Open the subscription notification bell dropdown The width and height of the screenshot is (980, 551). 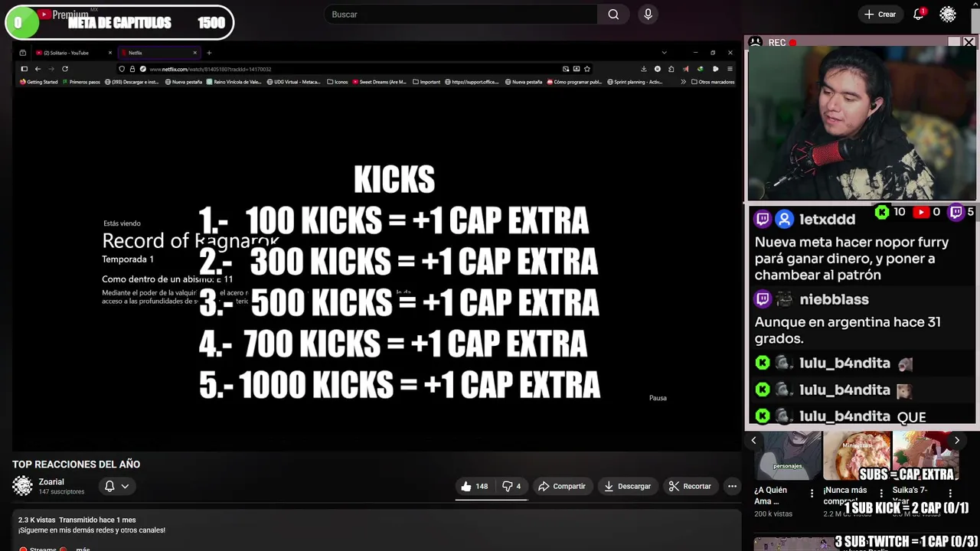coord(116,486)
